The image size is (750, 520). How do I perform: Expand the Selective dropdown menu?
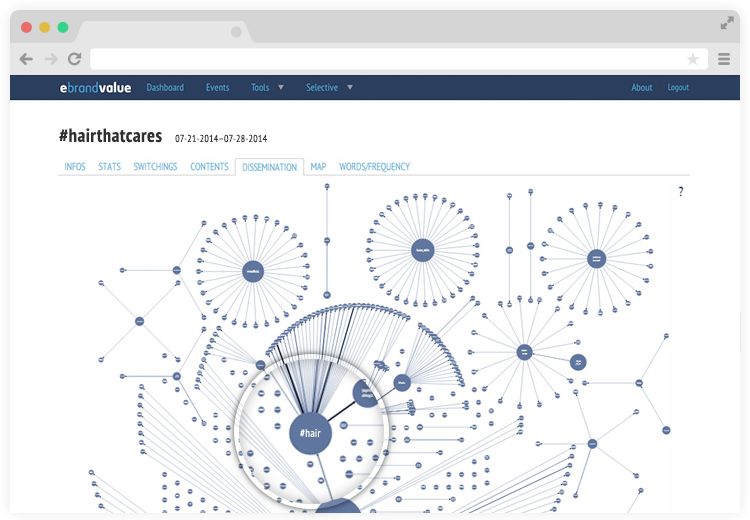pos(330,88)
